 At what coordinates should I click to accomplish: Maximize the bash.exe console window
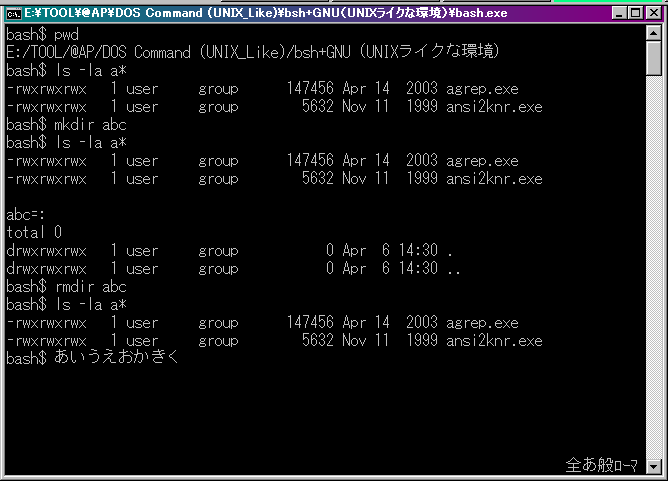[635, 13]
